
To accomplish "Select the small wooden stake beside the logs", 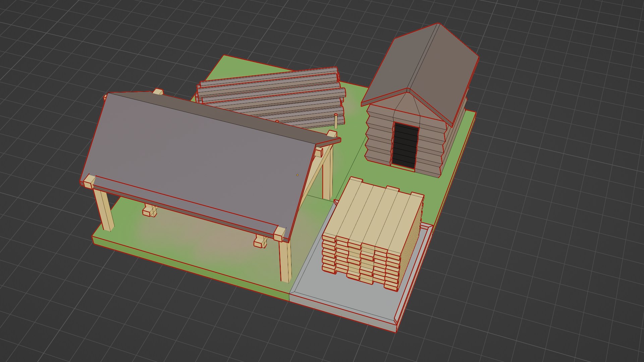I will pyautogui.click(x=336, y=121).
